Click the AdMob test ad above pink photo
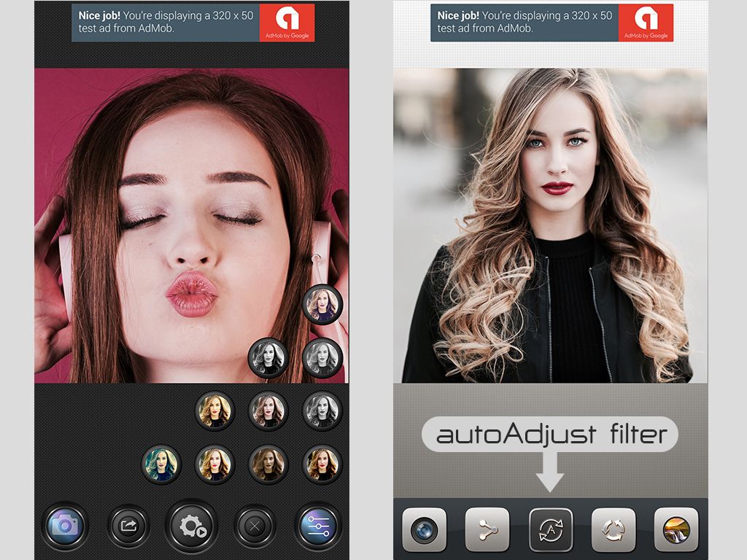This screenshot has width=747, height=560. point(193,23)
